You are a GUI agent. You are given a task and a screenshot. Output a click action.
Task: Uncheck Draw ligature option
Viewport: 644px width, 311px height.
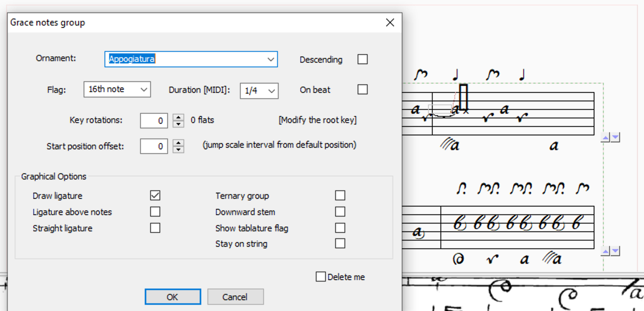[x=155, y=195]
